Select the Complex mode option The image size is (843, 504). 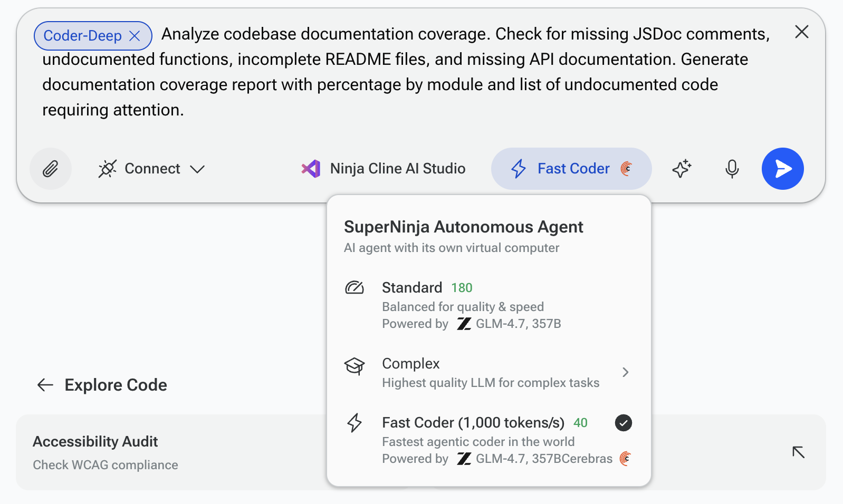coord(488,373)
